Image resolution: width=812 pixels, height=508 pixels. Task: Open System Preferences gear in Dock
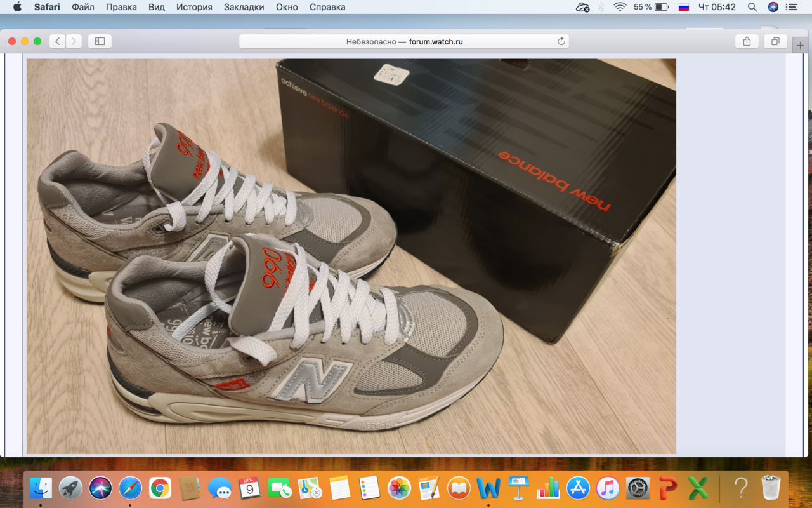tap(638, 488)
